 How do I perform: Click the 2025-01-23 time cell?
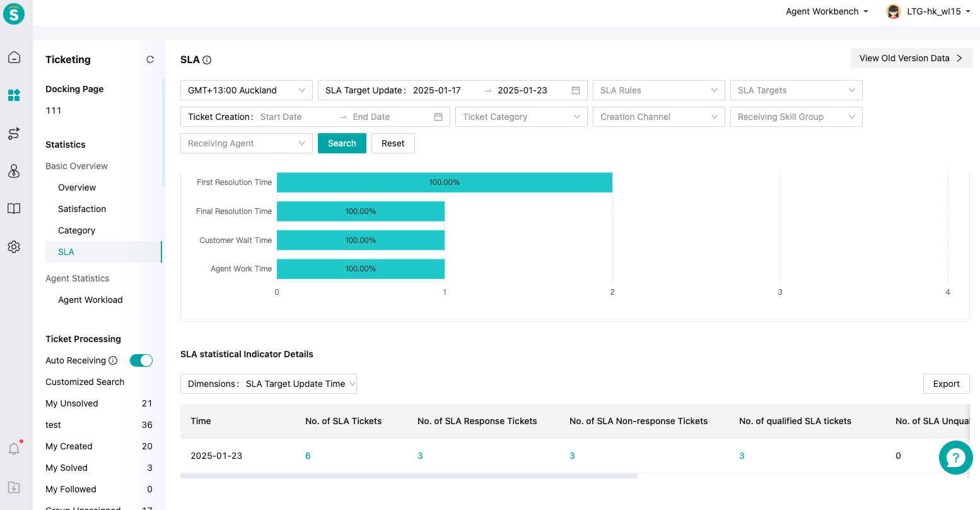pyautogui.click(x=216, y=456)
